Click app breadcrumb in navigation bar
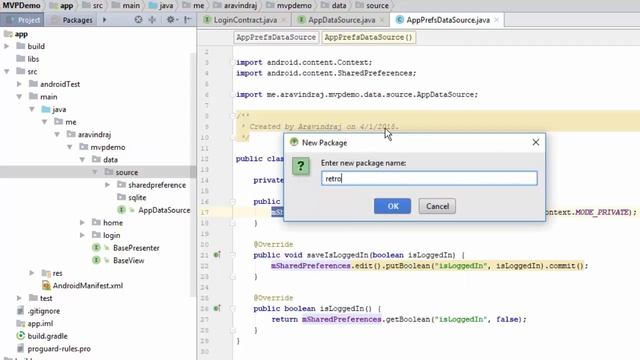This screenshot has height=360, width=640. 61,6
